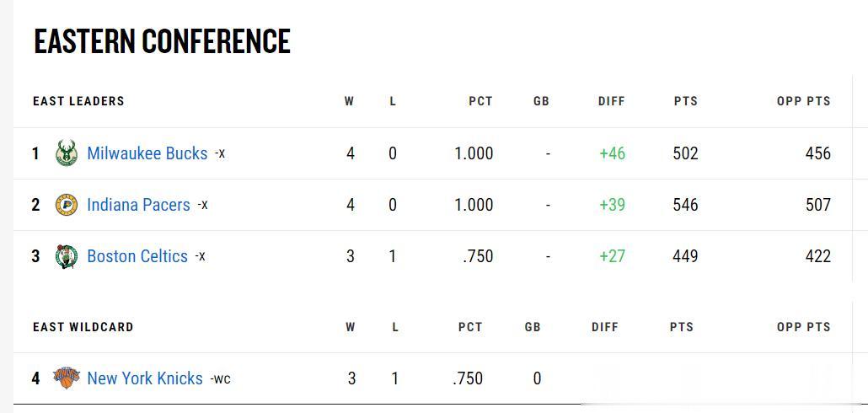Click the East Wildcard PCT header
Image resolution: width=868 pixels, height=413 pixels.
pos(470,327)
